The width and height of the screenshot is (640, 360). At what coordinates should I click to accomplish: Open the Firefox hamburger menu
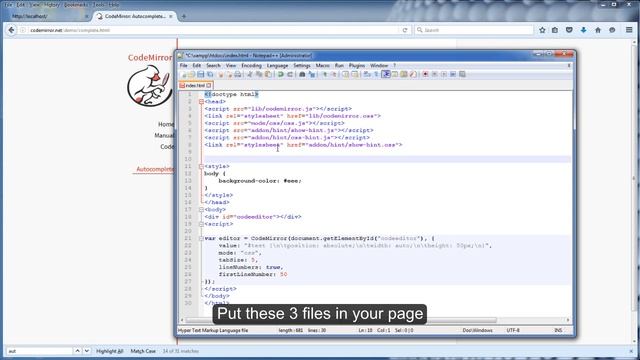click(629, 30)
